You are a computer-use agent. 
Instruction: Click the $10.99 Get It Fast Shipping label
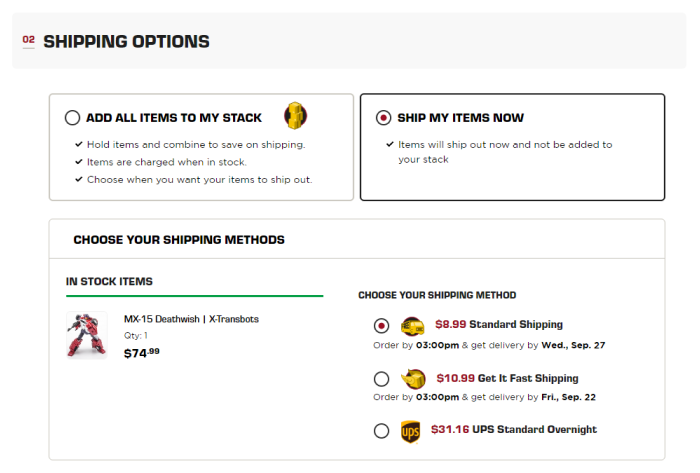[x=507, y=379]
